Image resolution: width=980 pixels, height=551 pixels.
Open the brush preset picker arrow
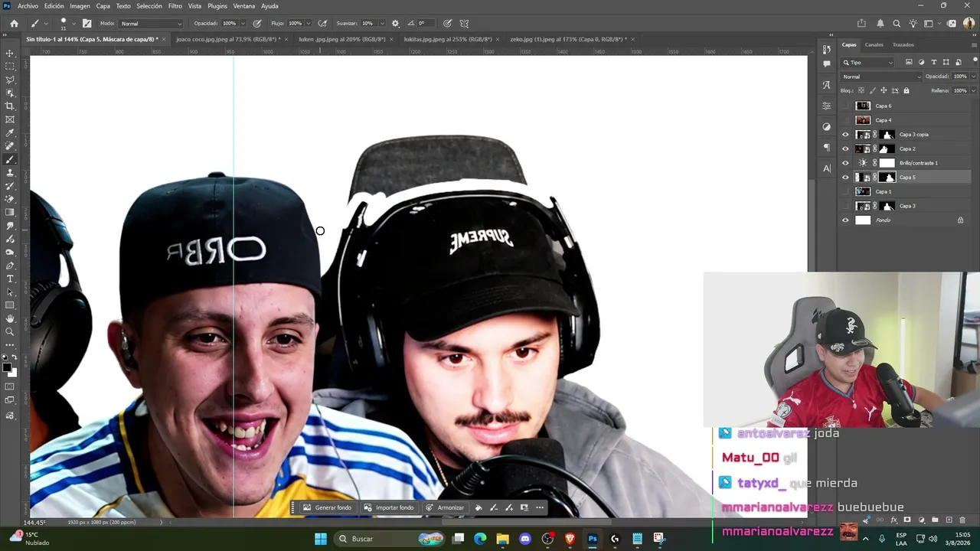(73, 24)
